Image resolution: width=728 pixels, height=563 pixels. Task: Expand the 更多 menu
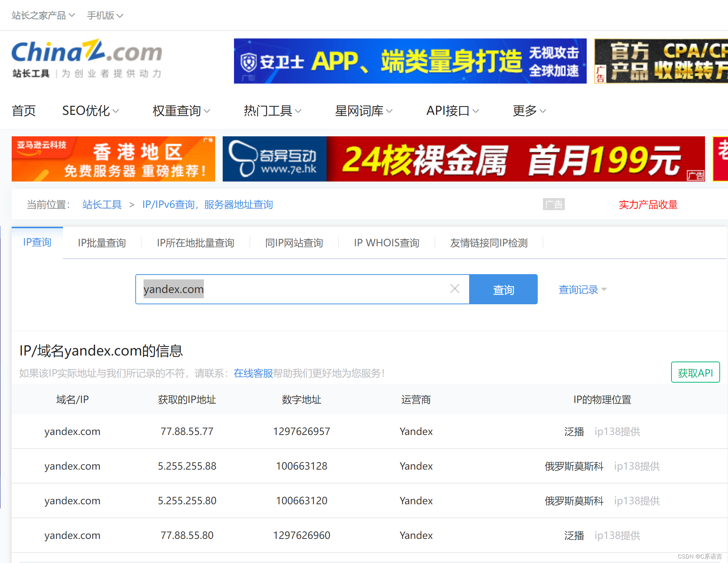[x=529, y=111]
